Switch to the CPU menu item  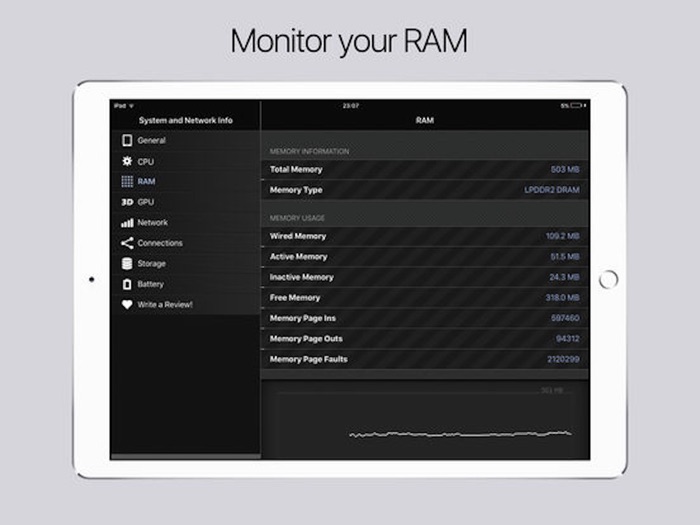pos(146,162)
